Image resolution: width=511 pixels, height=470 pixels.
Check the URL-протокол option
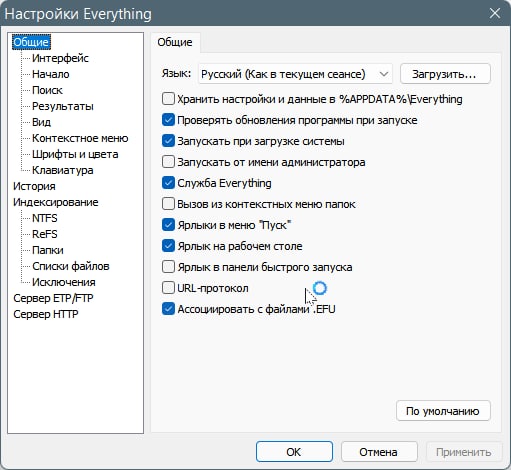(x=168, y=288)
